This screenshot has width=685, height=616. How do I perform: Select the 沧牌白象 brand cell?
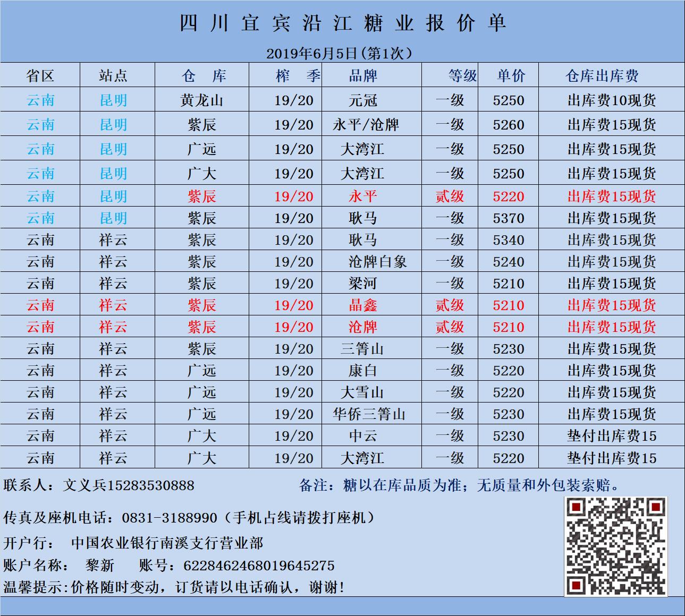click(377, 262)
